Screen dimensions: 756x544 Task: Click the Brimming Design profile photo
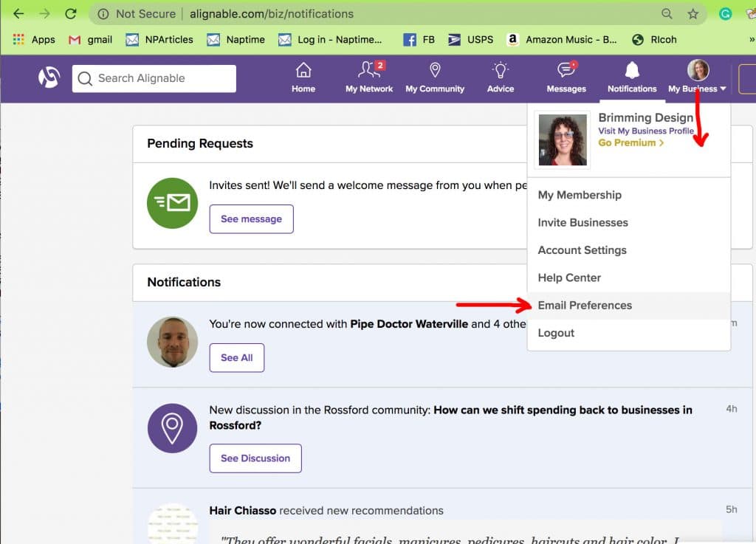[563, 140]
